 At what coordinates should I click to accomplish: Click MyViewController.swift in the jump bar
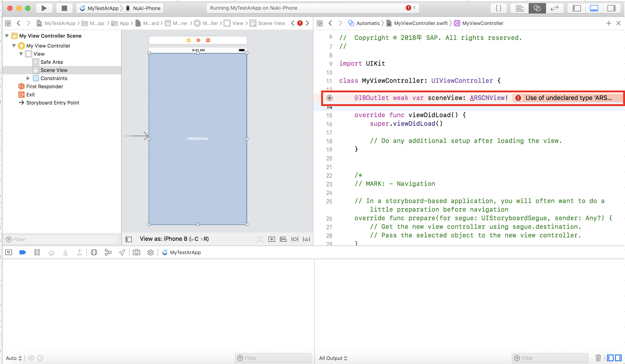coord(420,23)
